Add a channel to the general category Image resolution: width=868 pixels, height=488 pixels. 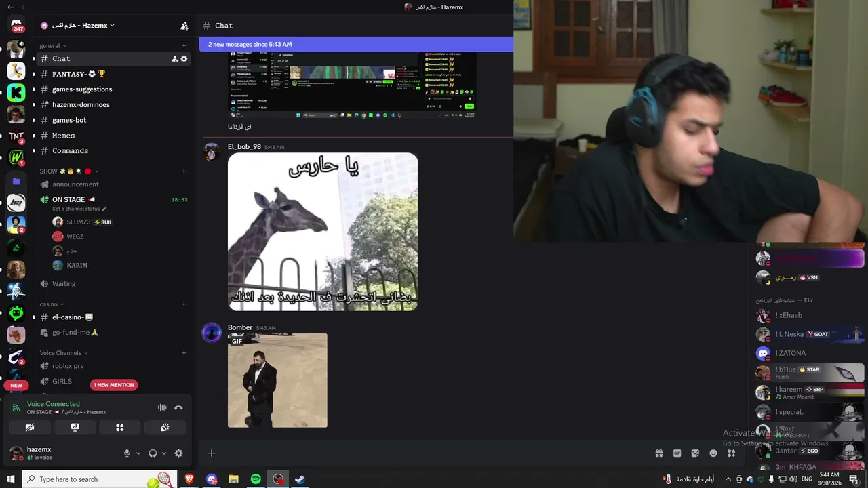point(184,46)
